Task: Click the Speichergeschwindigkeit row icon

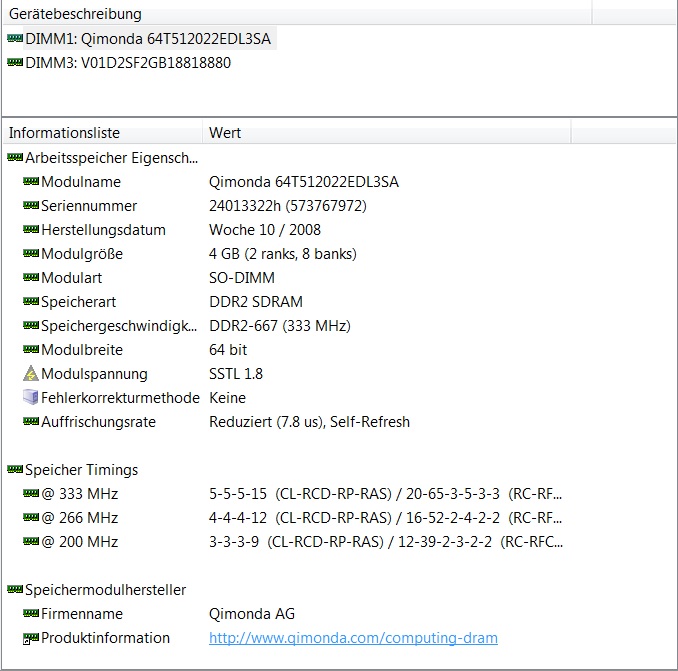Action: click(31, 326)
